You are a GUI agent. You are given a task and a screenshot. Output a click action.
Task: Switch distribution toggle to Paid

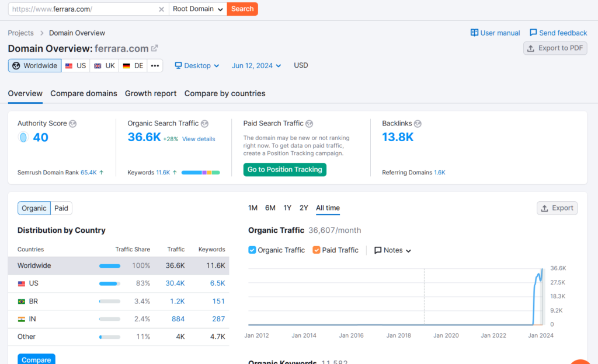pos(61,208)
